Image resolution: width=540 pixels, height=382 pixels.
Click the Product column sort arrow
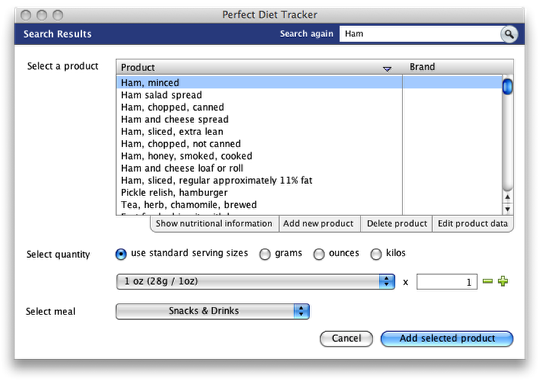387,69
